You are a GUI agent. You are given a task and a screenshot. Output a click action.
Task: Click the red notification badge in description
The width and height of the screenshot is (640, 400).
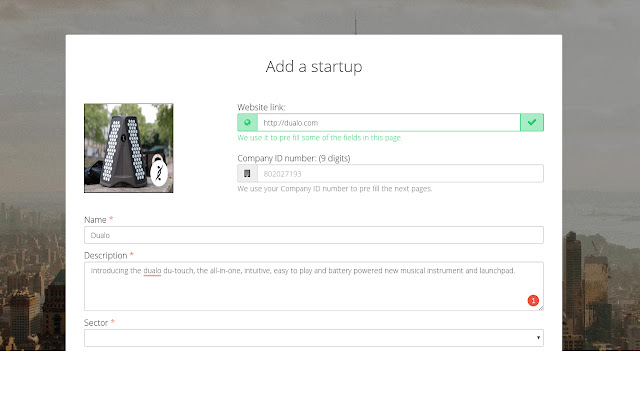(x=533, y=300)
